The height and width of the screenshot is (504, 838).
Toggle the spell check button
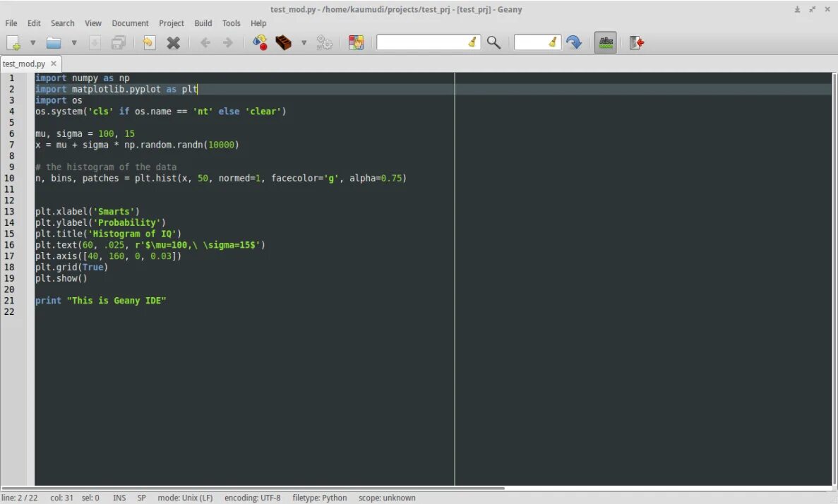[606, 43]
